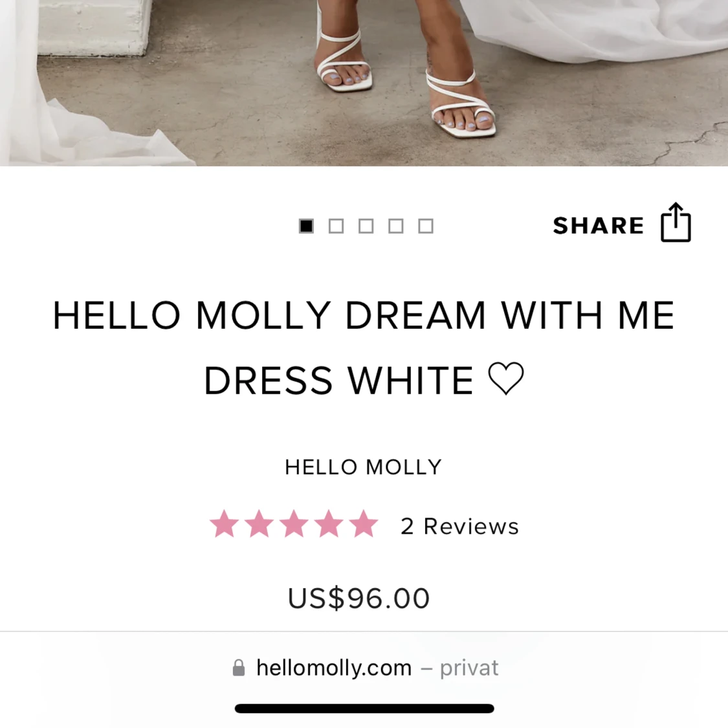Screen dimensions: 728x728
Task: Open the 2 Reviews link
Action: 459,526
